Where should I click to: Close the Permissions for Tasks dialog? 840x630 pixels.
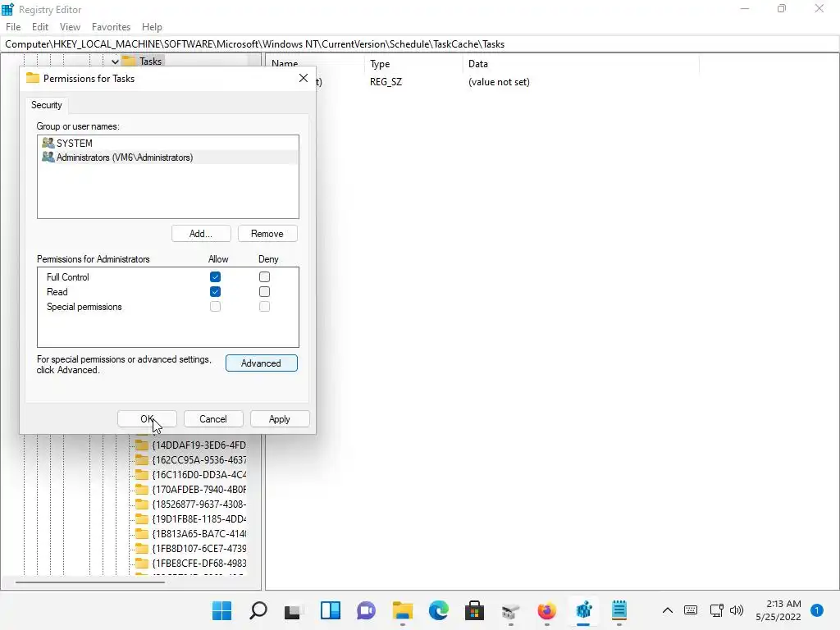304,78
